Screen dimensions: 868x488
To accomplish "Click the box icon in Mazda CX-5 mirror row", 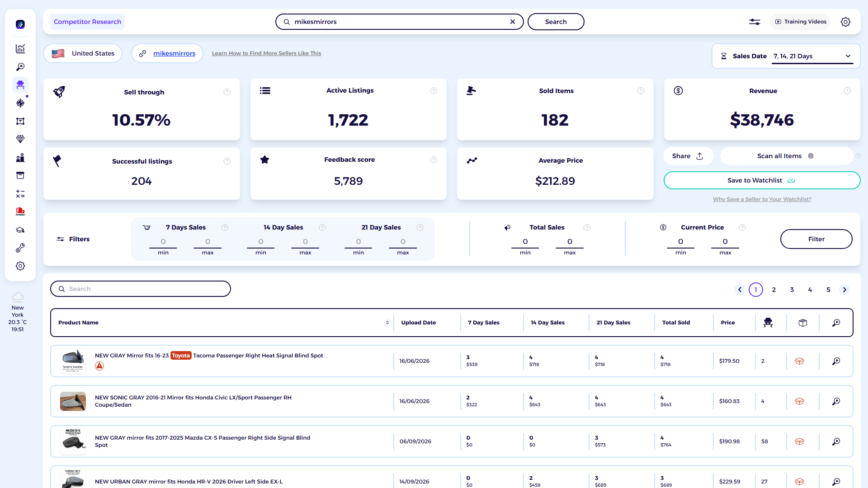I will [799, 441].
